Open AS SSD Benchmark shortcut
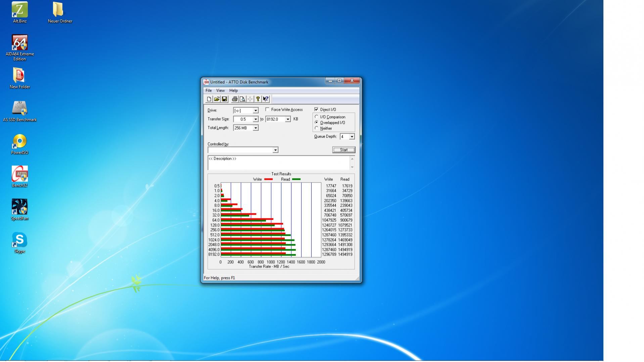 pyautogui.click(x=20, y=111)
